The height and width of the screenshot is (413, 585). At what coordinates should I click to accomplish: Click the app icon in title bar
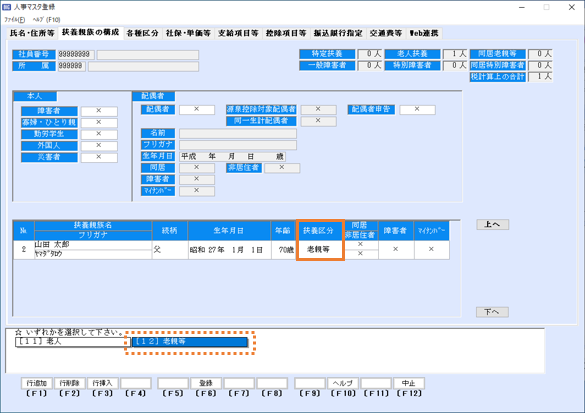pyautogui.click(x=7, y=7)
